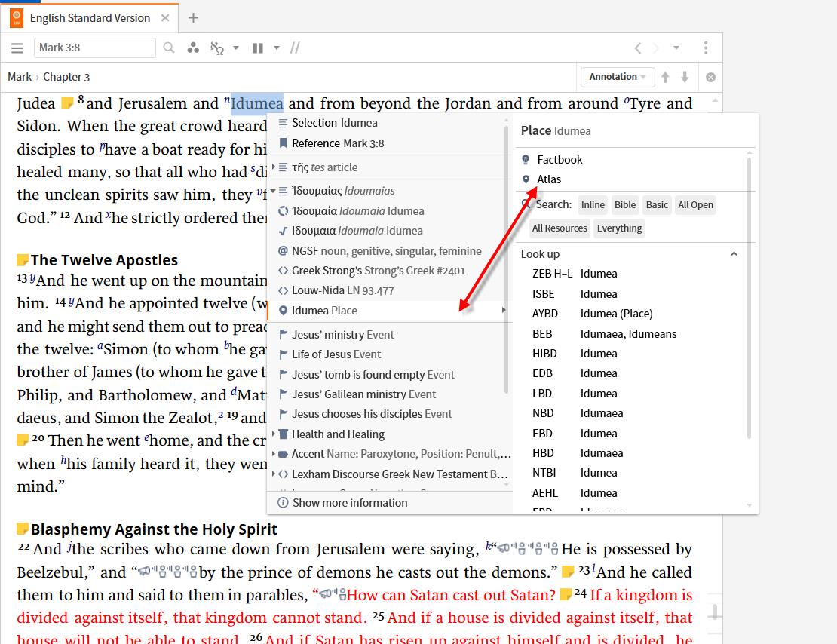
Task: Click the context menu left pane scrollbar
Action: pos(506,259)
